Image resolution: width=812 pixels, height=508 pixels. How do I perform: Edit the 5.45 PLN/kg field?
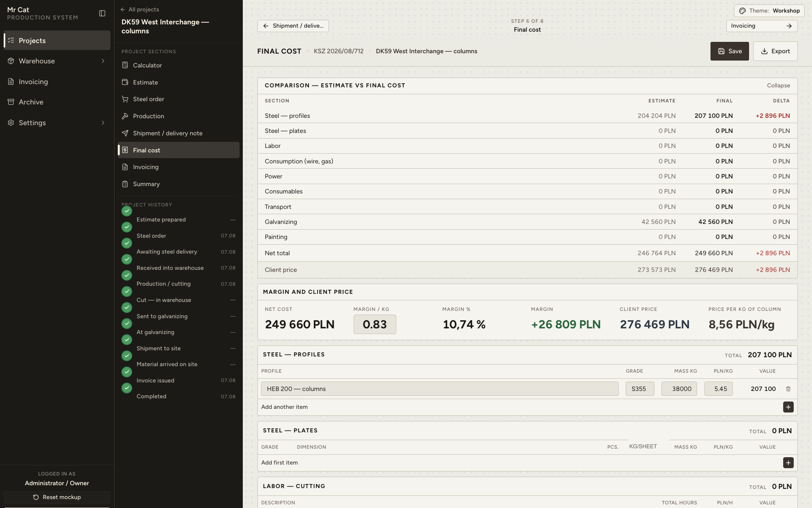click(x=719, y=389)
